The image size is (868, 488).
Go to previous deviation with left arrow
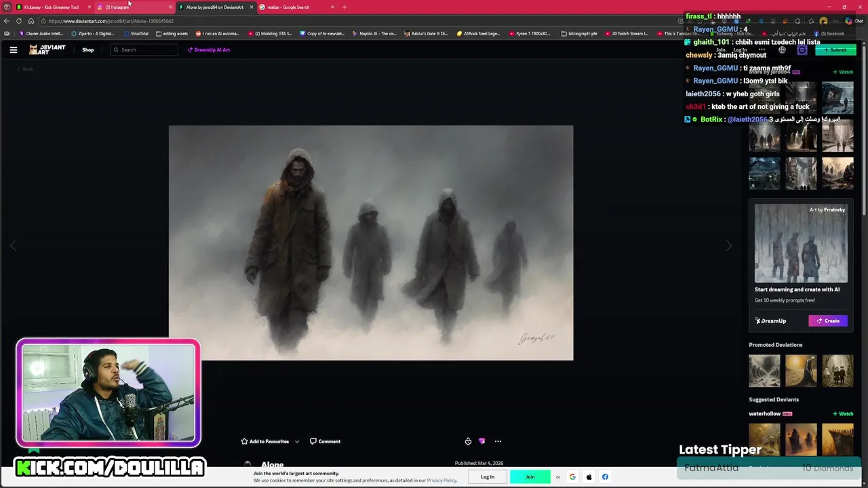tap(13, 246)
